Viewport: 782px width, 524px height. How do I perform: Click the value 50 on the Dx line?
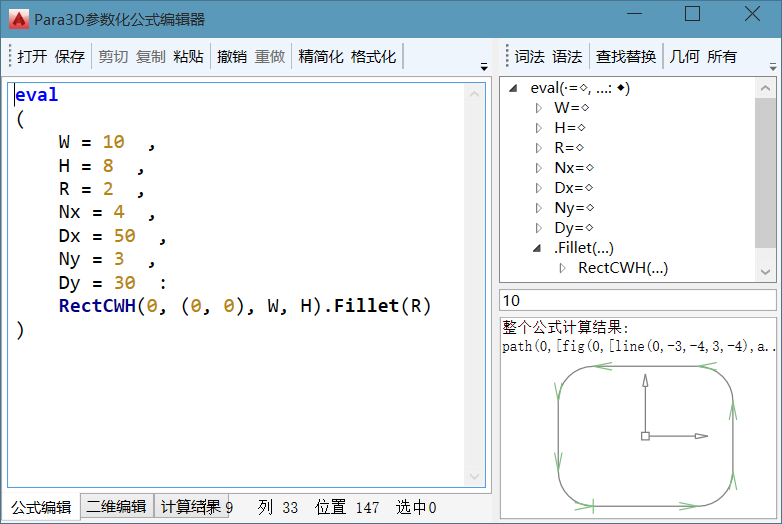point(125,235)
